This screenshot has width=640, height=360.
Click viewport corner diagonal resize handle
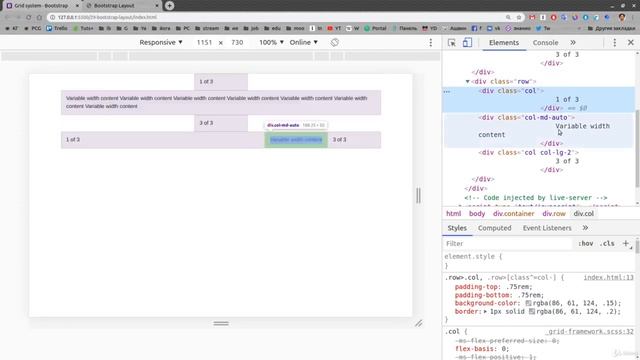tap(419, 323)
